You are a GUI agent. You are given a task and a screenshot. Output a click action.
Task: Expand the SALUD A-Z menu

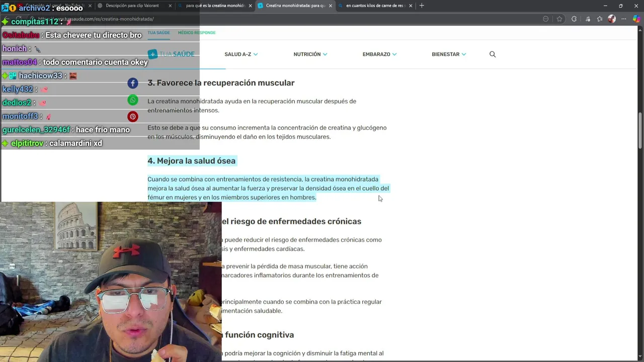pos(241,54)
